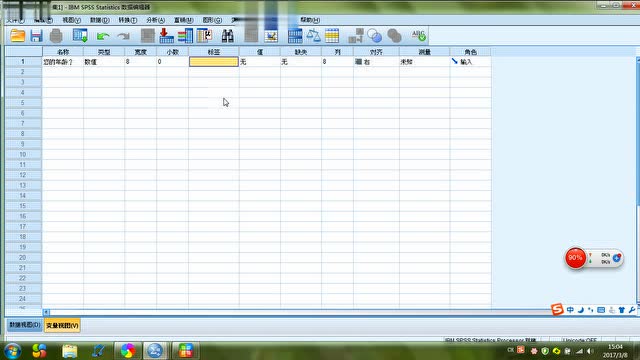Click the Go to variable red arrow icon
The width and height of the screenshot is (640, 360).
click(166, 36)
